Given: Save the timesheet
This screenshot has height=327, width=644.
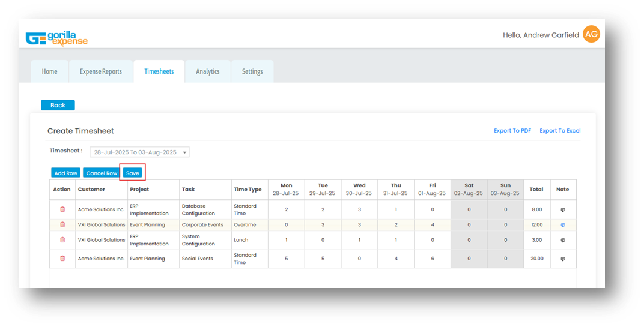Looking at the screenshot, I should pos(132,173).
